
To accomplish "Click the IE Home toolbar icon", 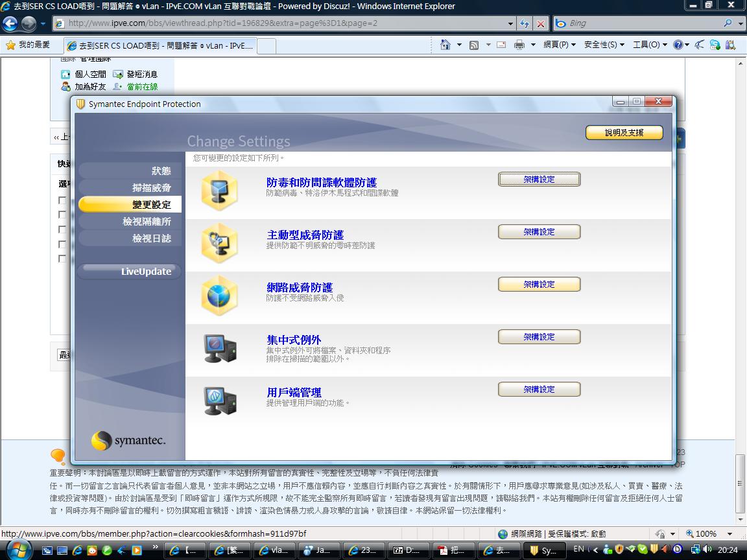I will tap(445, 45).
